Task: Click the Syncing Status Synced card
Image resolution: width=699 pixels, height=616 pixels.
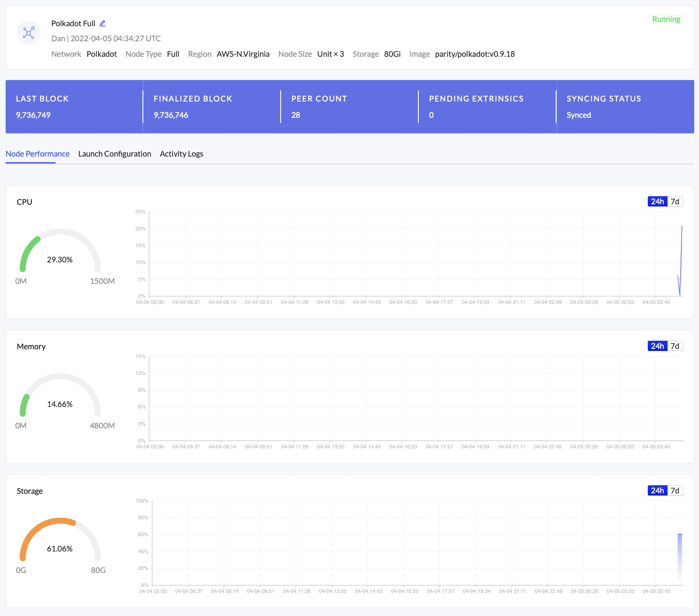Action: tap(624, 107)
